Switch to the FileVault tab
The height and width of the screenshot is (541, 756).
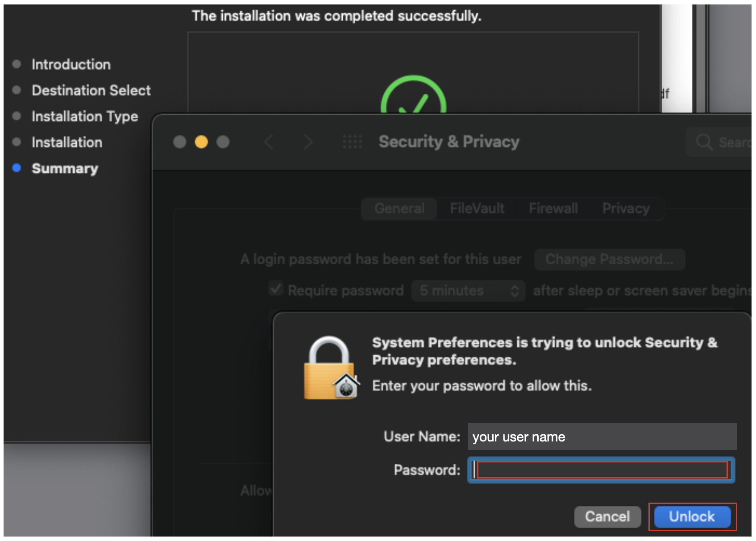[x=477, y=208]
